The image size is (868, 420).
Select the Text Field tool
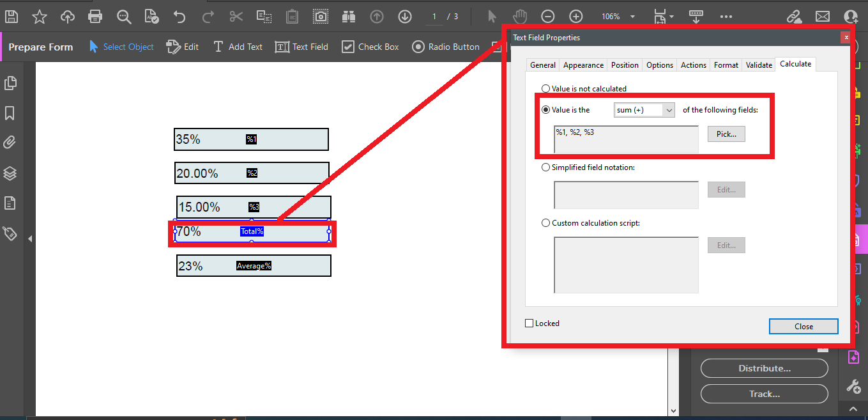301,46
